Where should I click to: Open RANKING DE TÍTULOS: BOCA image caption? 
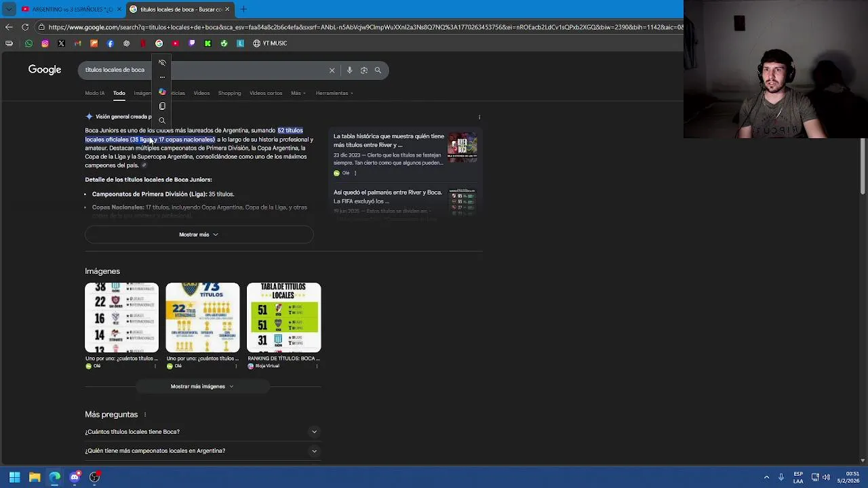283,359
